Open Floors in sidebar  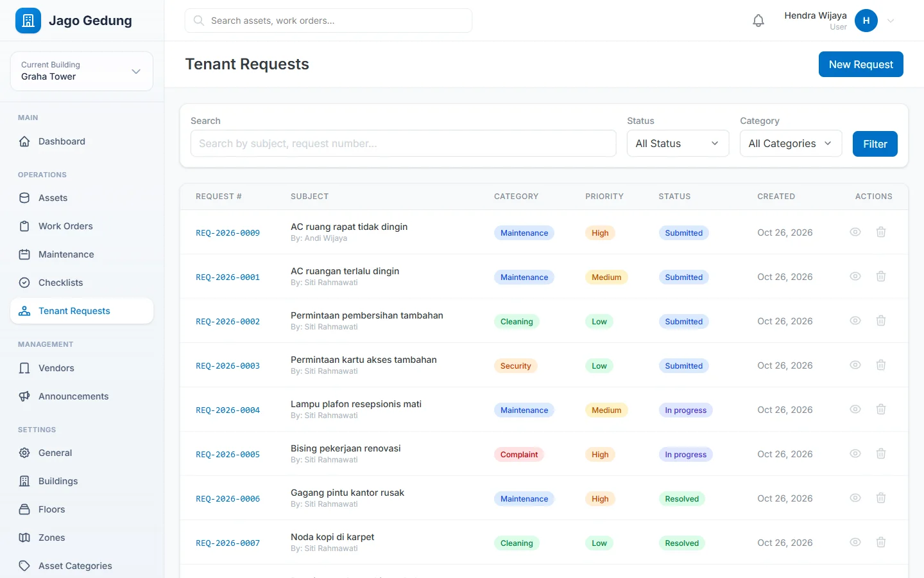[81, 509]
